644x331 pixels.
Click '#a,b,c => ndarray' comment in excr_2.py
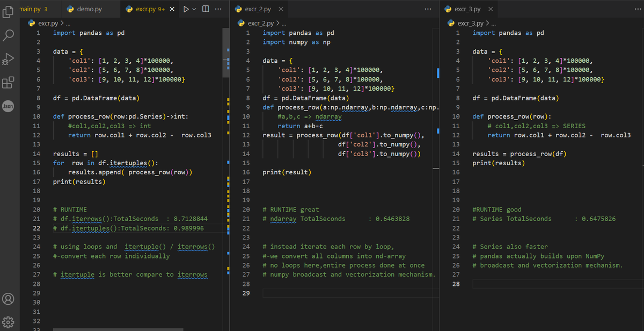[310, 116]
